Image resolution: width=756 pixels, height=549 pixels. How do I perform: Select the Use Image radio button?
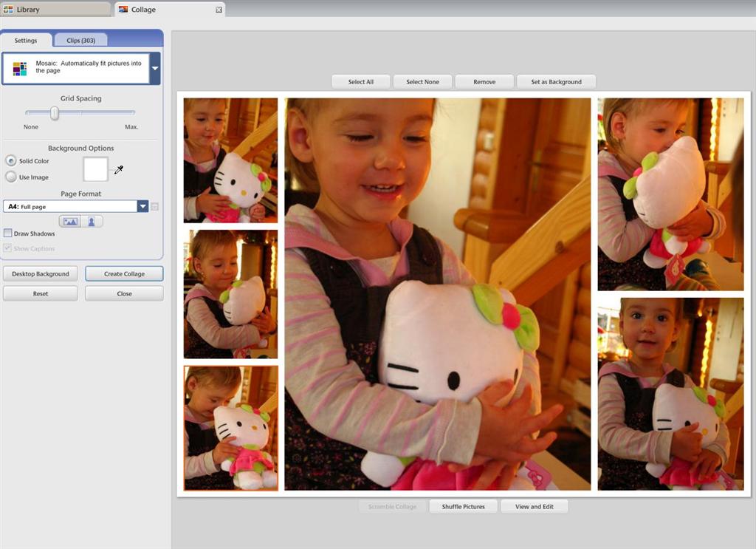(x=10, y=177)
